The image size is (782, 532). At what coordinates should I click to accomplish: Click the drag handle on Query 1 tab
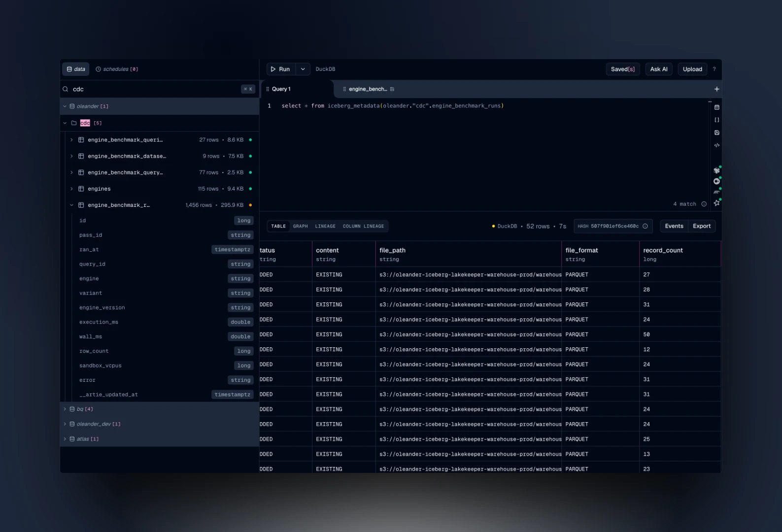pyautogui.click(x=268, y=89)
